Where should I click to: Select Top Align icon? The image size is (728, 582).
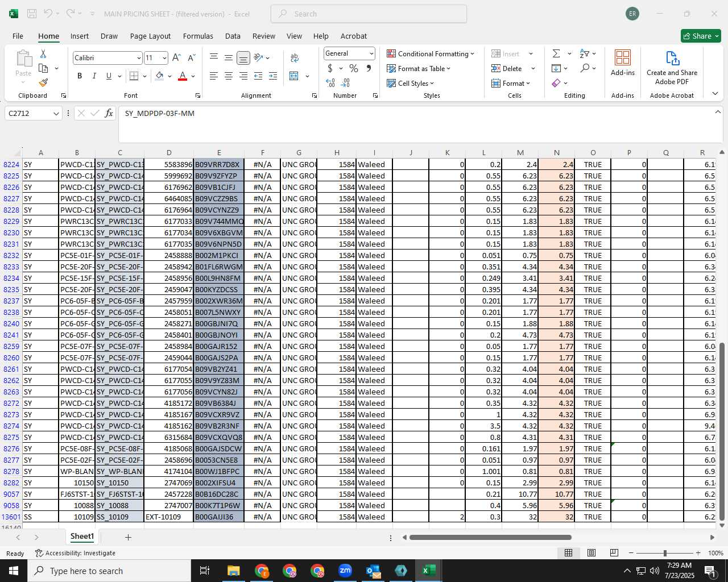click(x=214, y=57)
